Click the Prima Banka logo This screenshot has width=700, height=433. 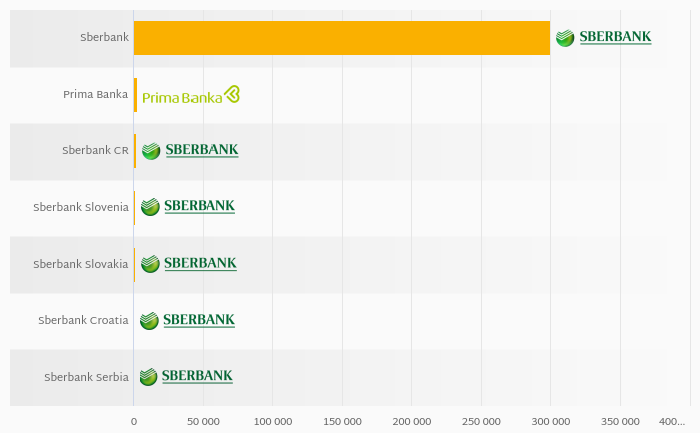(191, 95)
